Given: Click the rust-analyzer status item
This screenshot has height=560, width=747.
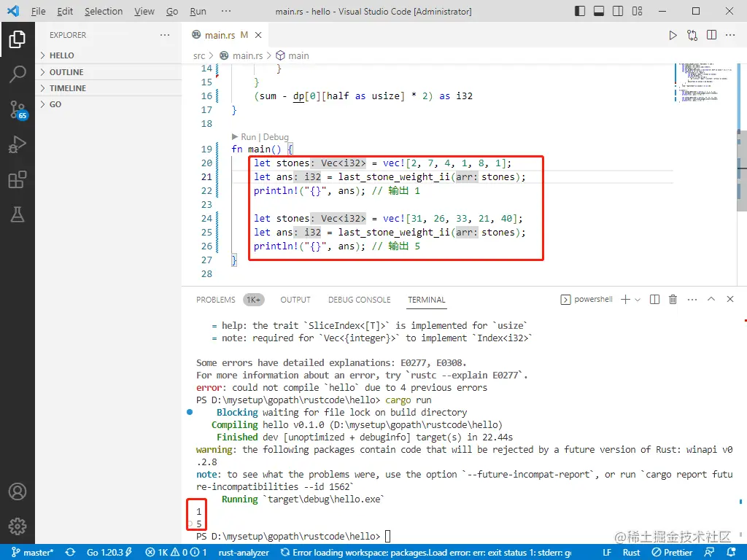Looking at the screenshot, I should coord(244,553).
